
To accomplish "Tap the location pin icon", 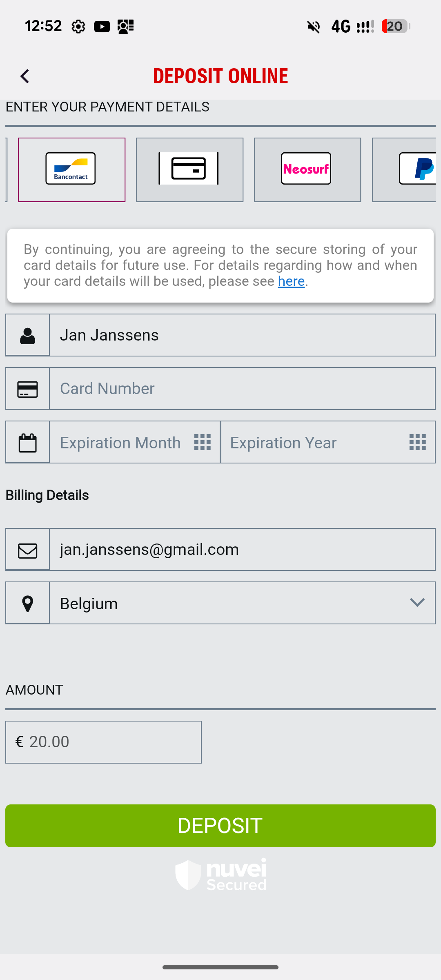I will pos(28,604).
